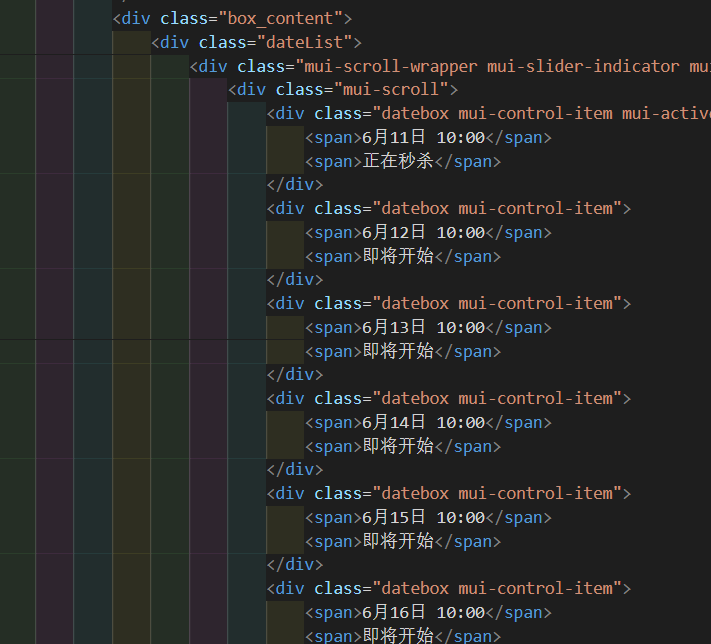Click the closing div after 6月15日 block
711x644 pixels.
pos(295,565)
